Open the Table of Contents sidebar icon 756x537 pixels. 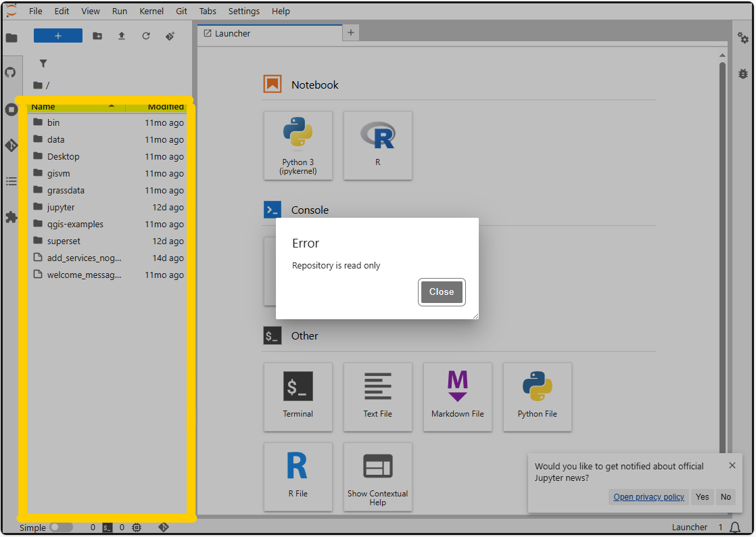coord(11,181)
